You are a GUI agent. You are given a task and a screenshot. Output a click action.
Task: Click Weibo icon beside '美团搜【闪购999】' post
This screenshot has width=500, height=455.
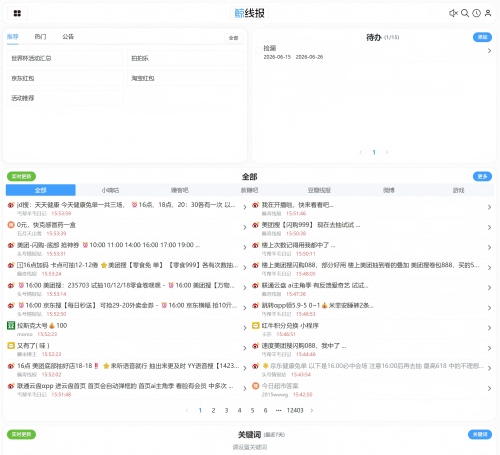coord(255,225)
